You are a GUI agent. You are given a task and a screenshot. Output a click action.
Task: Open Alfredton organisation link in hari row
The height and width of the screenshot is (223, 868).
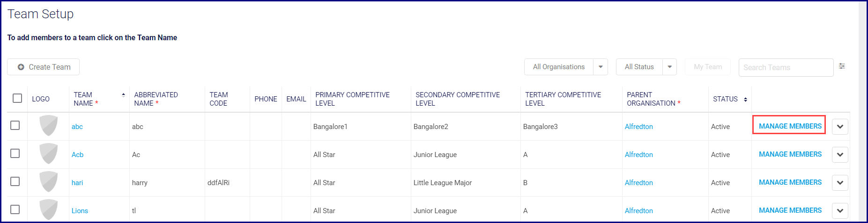tap(638, 183)
